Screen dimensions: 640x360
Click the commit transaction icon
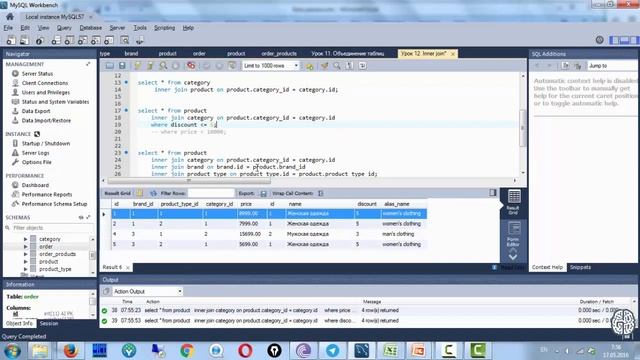(x=207, y=66)
